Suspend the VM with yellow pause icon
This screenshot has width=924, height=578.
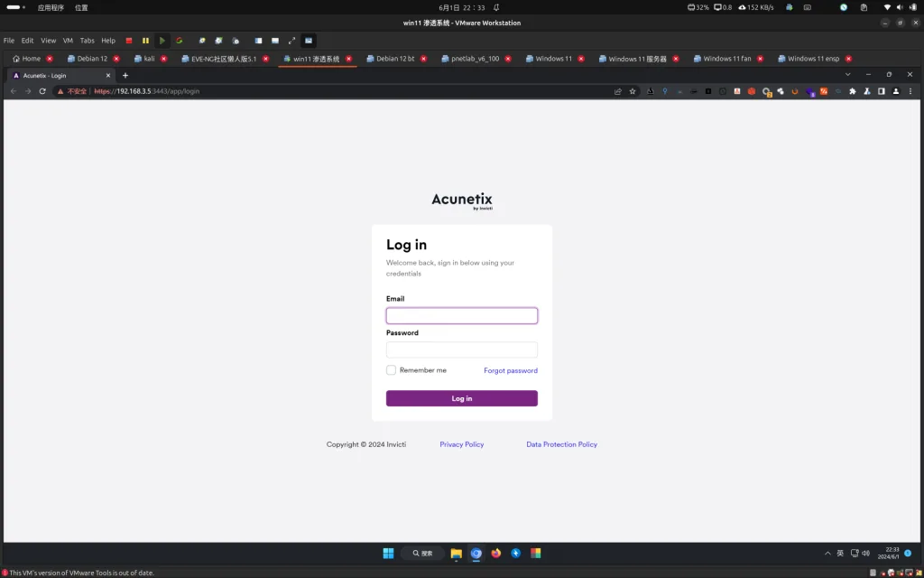(145, 41)
